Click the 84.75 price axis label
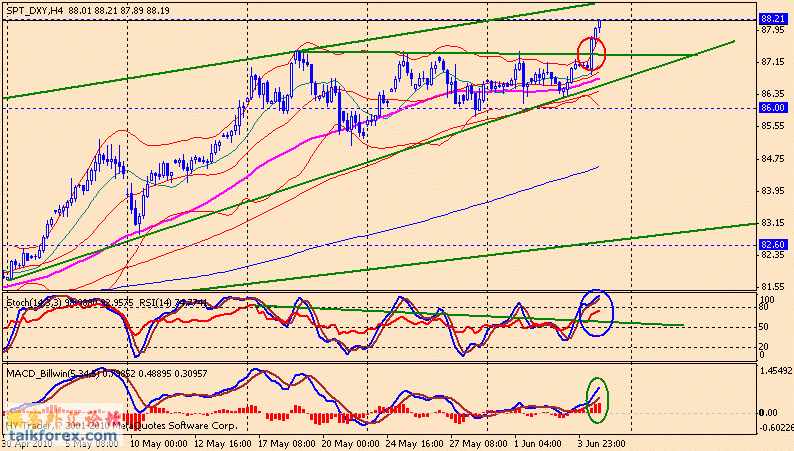794x451 pixels. [x=773, y=159]
